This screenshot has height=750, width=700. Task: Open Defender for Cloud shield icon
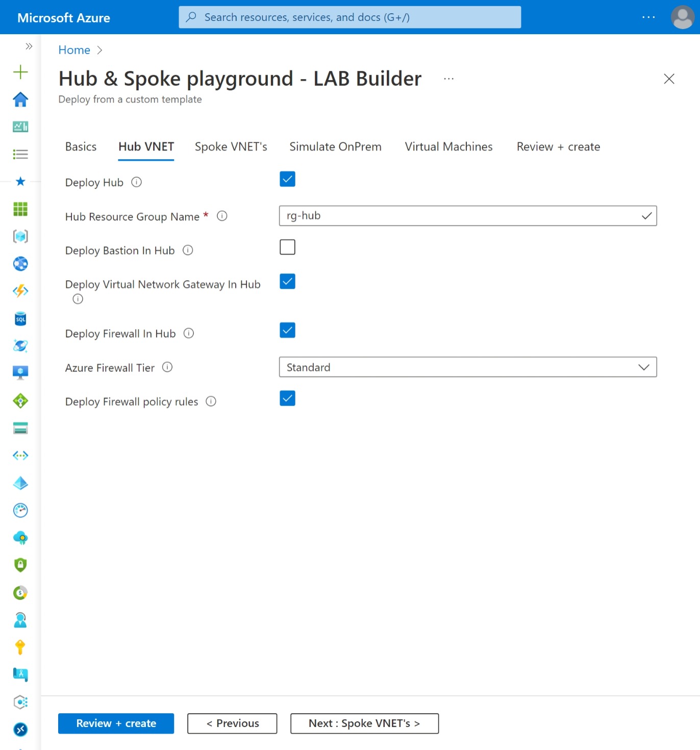tap(20, 565)
